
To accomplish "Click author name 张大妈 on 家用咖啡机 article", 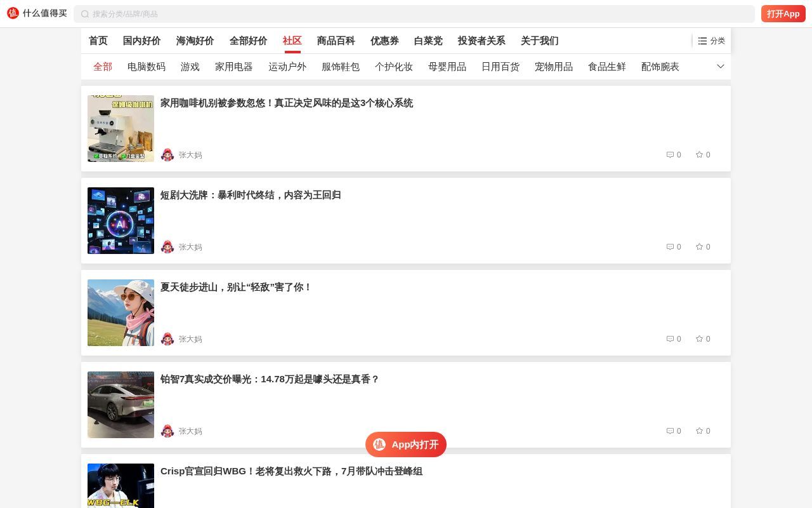I will tap(190, 155).
